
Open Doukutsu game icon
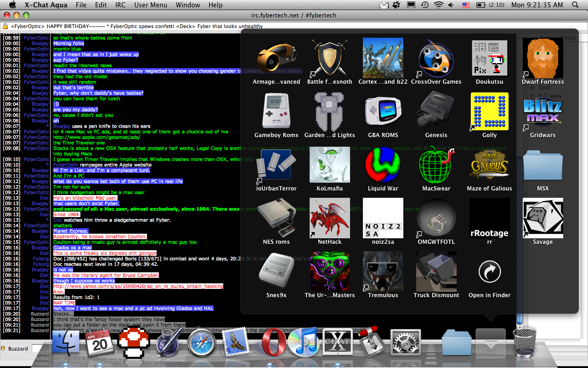tap(490, 58)
